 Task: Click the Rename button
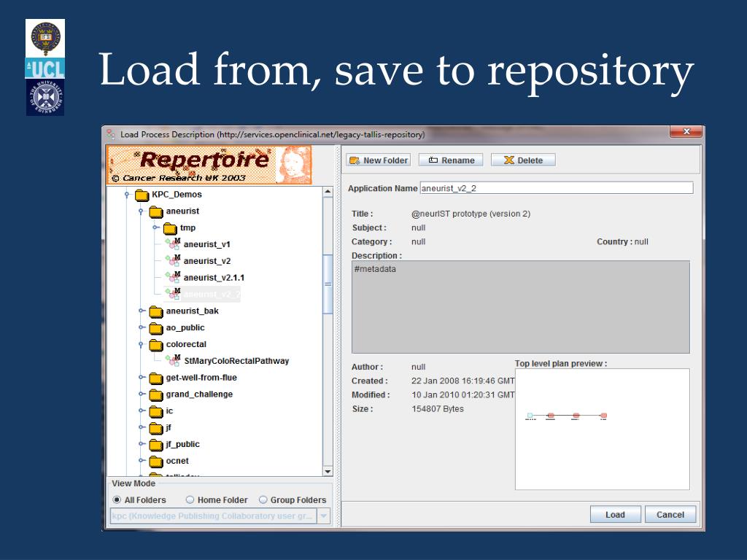(451, 160)
